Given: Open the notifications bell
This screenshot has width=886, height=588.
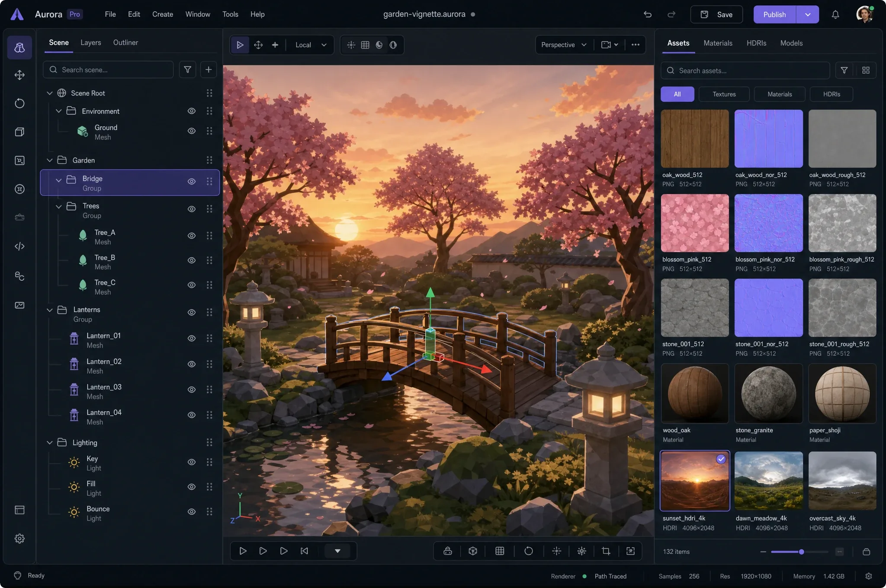Looking at the screenshot, I should (x=835, y=14).
